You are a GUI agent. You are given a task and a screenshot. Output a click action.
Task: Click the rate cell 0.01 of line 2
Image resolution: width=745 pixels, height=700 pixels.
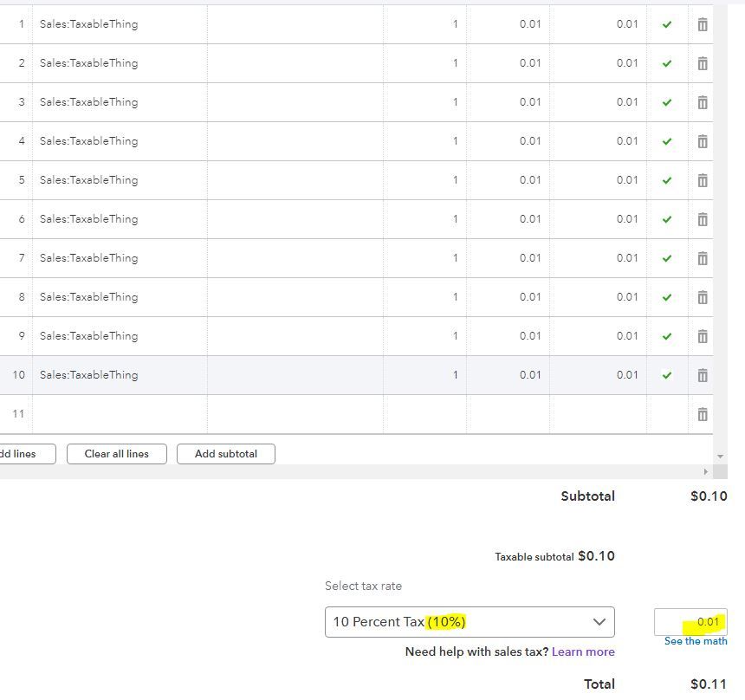[508, 63]
